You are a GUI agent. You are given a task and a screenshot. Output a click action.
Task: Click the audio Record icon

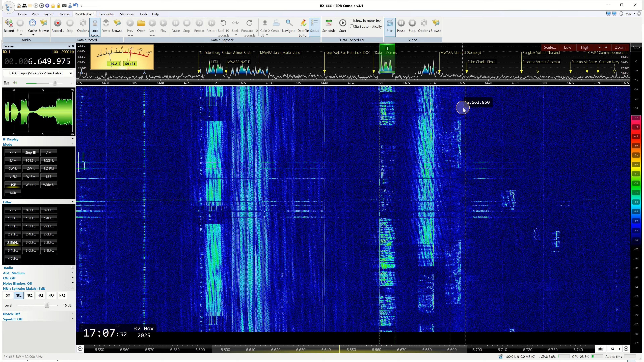pos(9,23)
